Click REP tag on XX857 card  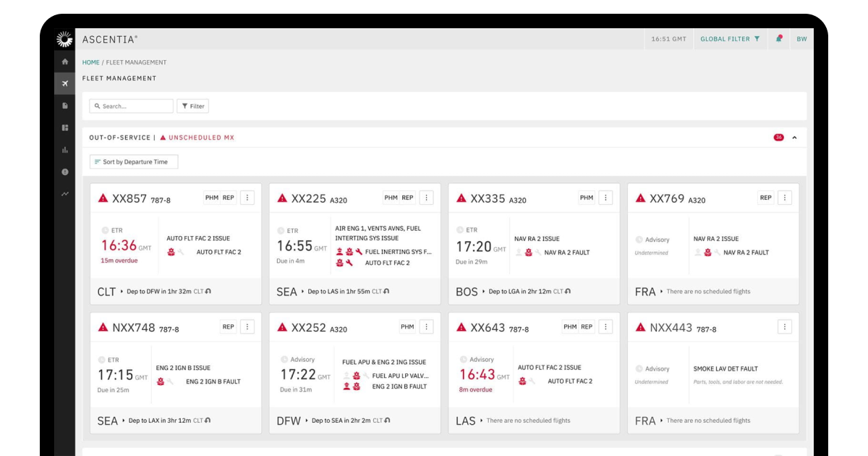229,198
